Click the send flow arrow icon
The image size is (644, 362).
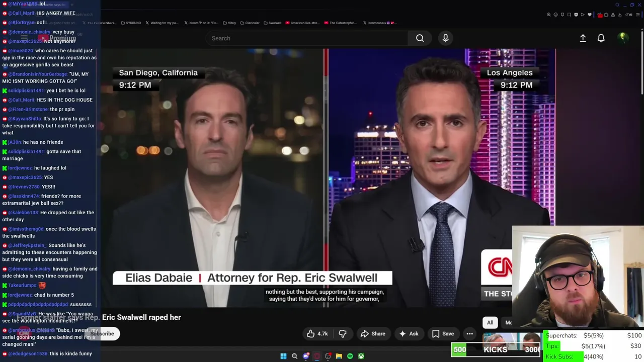(x=583, y=15)
